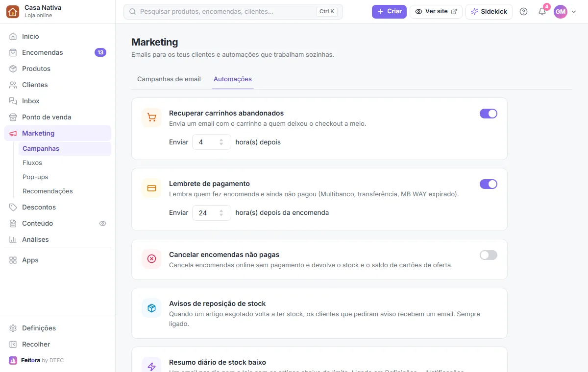Click the abandoned cart hours field showing 4

pos(212,142)
